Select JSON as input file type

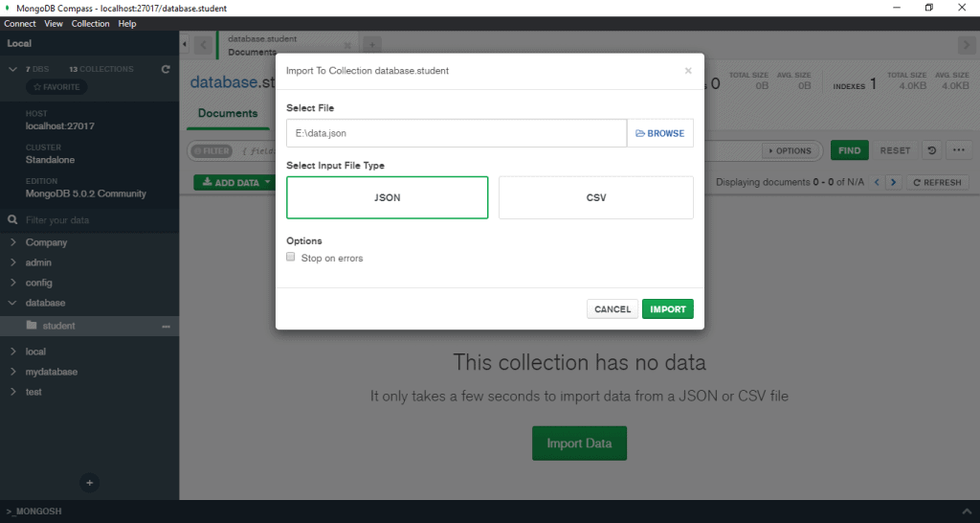[387, 197]
